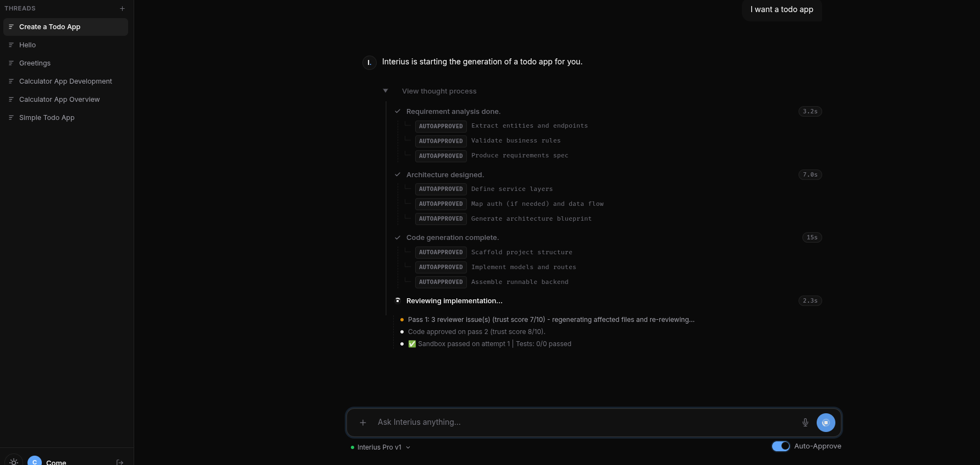
Task: Click the AUTOAPPROVED badge for Scaffold project structure
Action: pyautogui.click(x=441, y=252)
